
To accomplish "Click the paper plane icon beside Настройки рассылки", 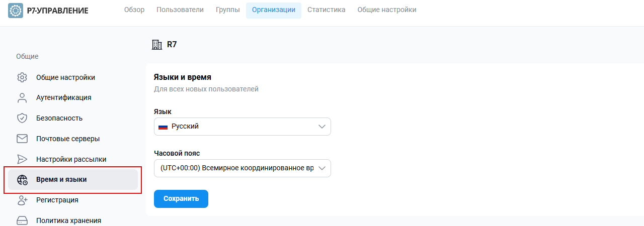I will pos(22,159).
